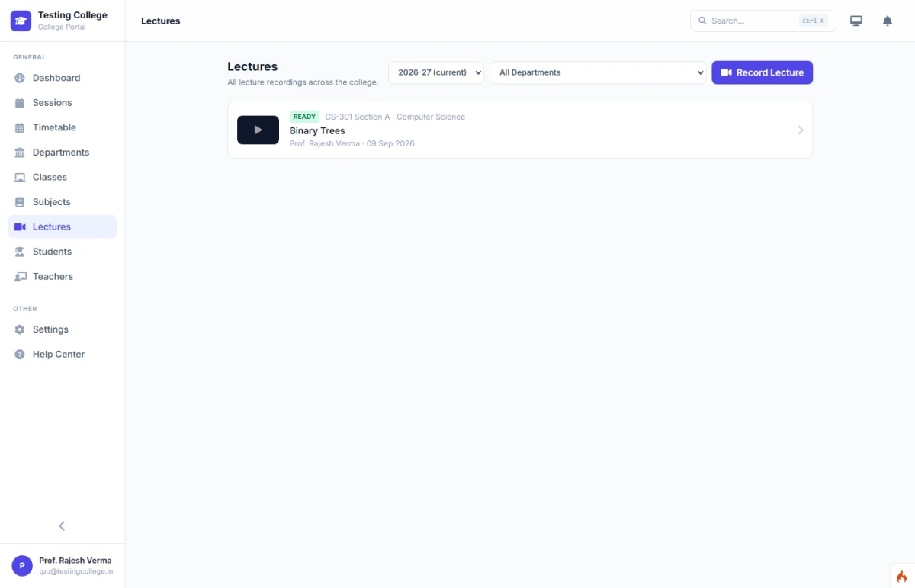Click the Binary Trees lecture title

click(x=317, y=131)
